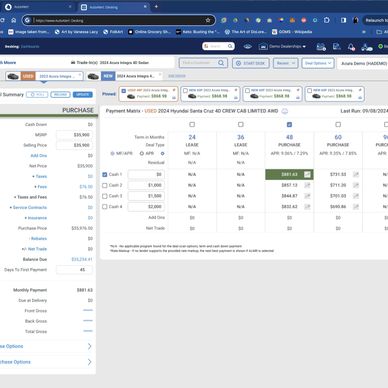
Task: Select the APR radio button
Action: 142,153
